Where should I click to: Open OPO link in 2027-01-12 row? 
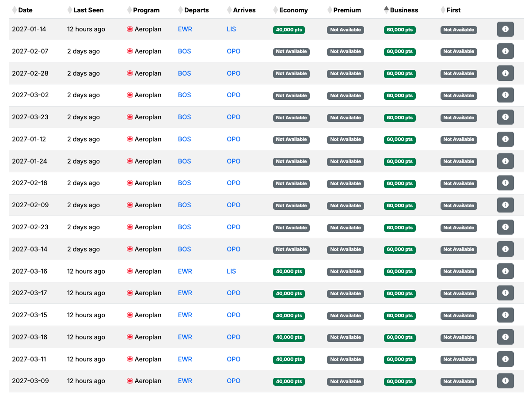234,139
